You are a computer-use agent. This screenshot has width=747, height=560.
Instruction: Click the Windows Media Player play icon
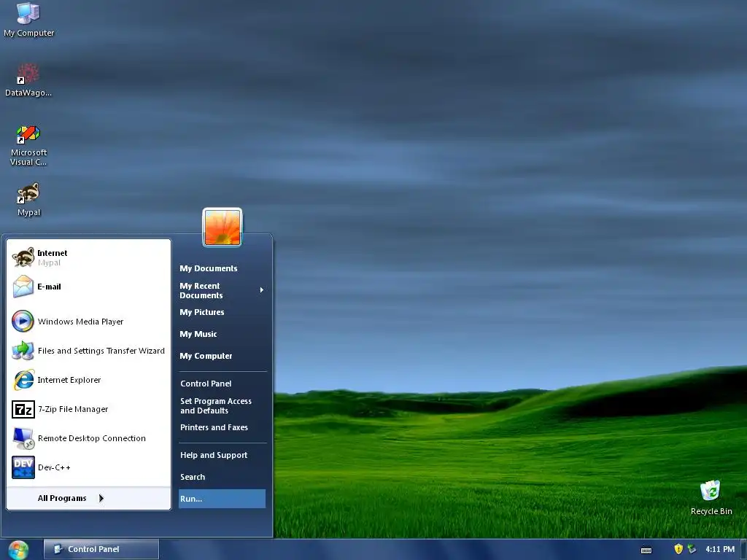point(23,321)
